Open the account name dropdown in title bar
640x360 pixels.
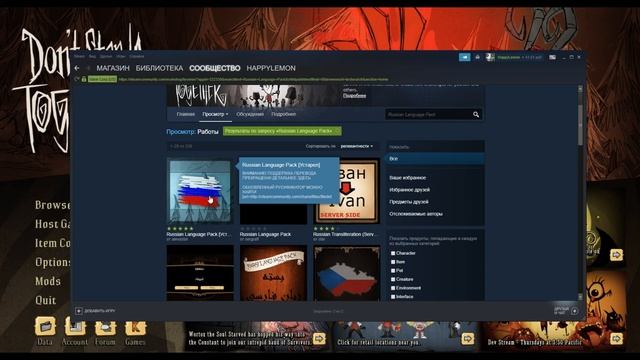tap(520, 58)
